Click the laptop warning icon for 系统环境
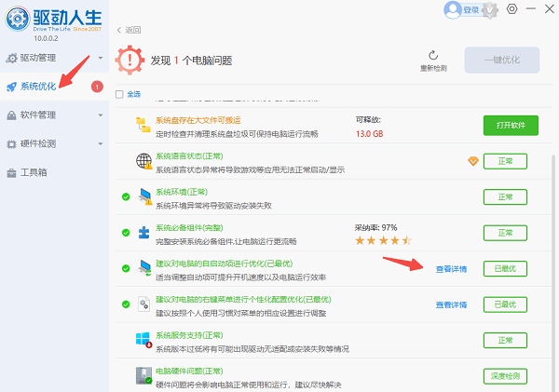 pyautogui.click(x=145, y=196)
